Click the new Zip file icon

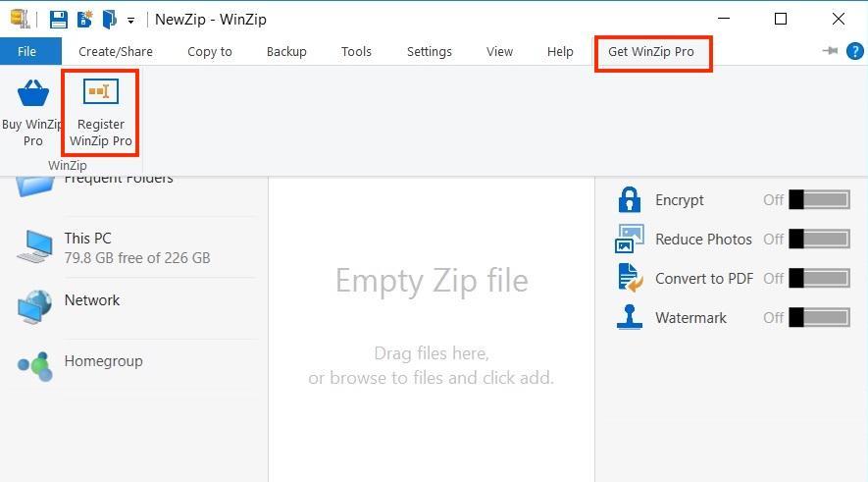84,20
